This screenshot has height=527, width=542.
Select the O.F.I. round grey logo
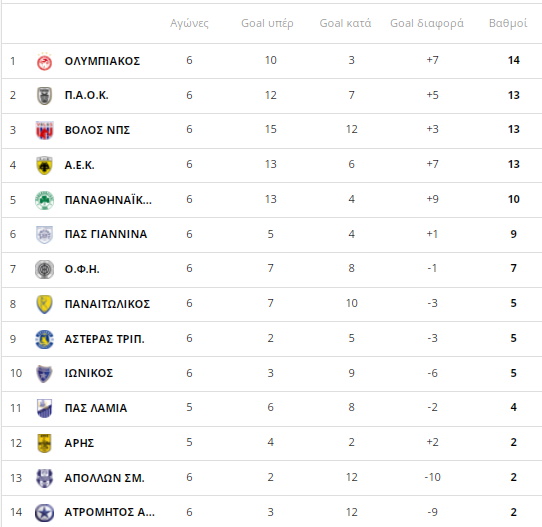(x=44, y=269)
